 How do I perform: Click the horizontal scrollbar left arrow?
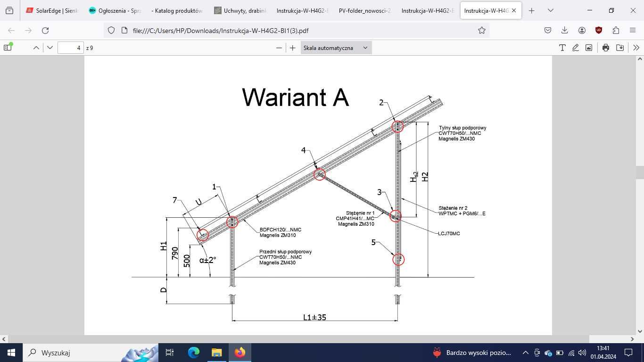(x=4, y=339)
